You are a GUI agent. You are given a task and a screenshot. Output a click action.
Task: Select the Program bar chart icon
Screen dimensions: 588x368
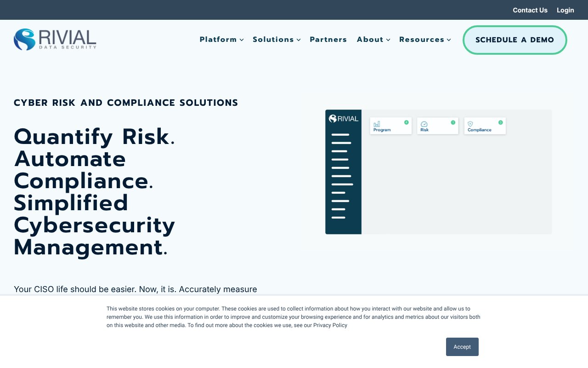376,124
